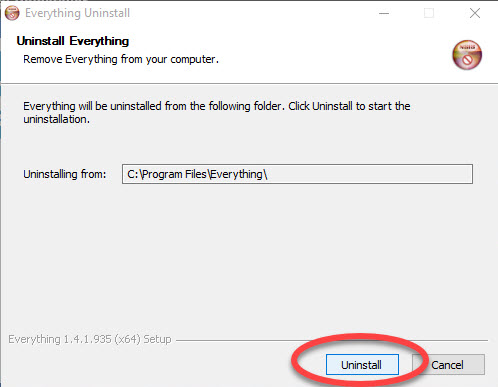Focus the Uninstalling from path field
The height and width of the screenshot is (387, 498).
[297, 174]
